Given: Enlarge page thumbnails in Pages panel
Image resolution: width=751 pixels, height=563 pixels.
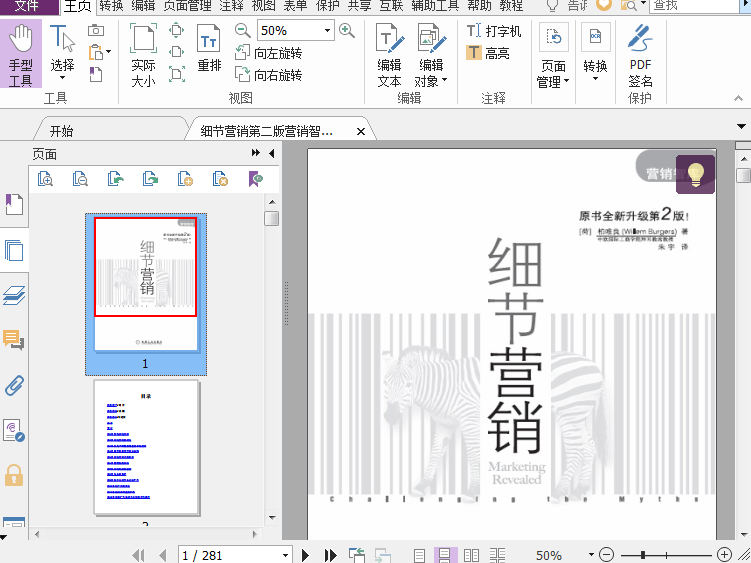Looking at the screenshot, I should pos(45,179).
